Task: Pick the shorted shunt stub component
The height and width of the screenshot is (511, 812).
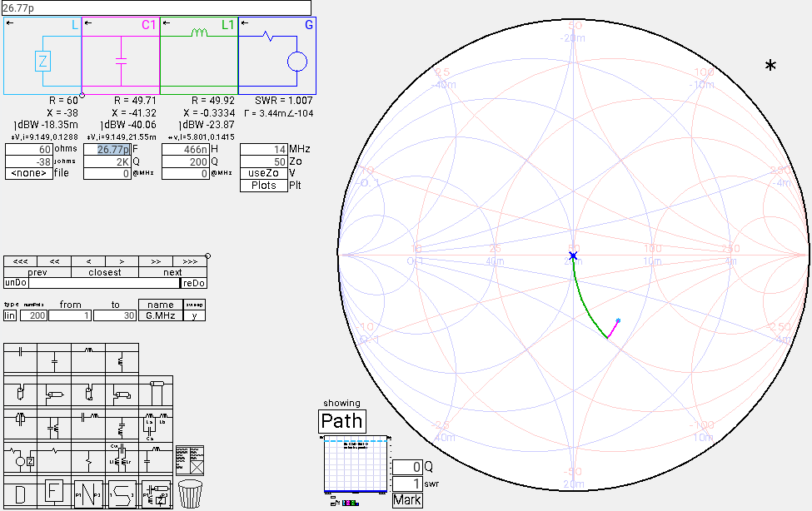Action: coord(88,392)
